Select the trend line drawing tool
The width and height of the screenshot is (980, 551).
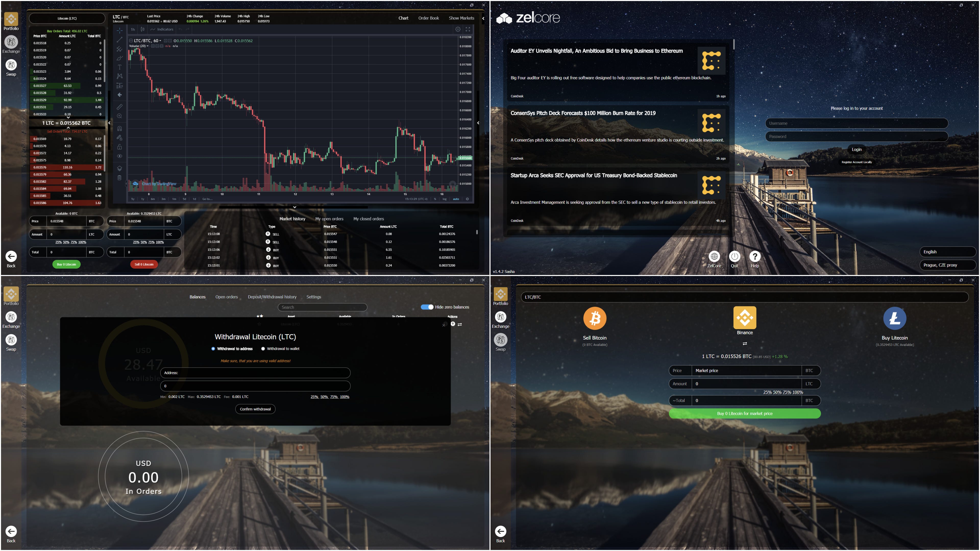[x=119, y=40]
